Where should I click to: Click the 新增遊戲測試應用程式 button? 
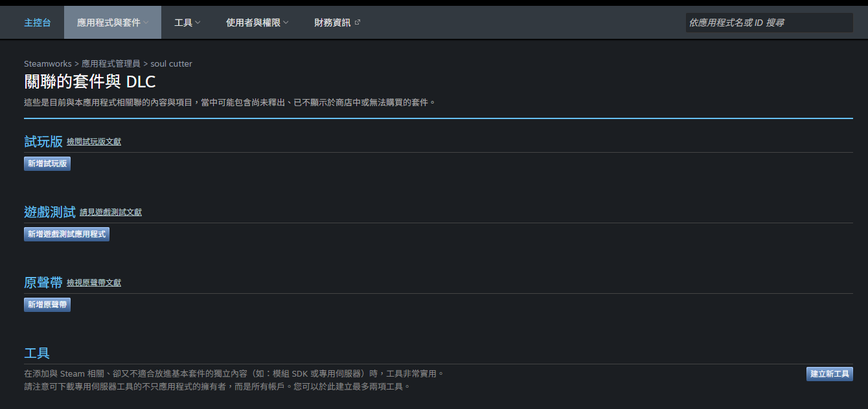[x=66, y=234]
